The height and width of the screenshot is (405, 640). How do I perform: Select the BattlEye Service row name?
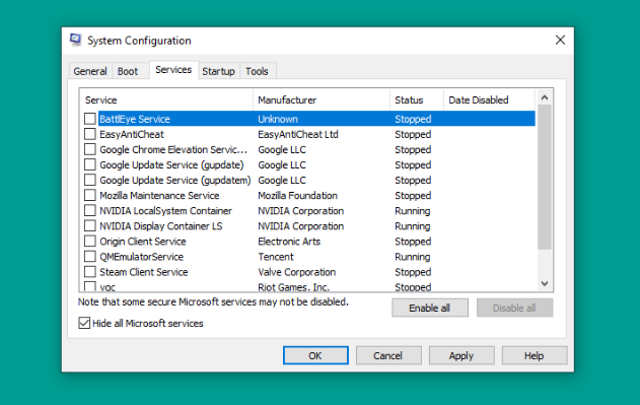point(135,119)
